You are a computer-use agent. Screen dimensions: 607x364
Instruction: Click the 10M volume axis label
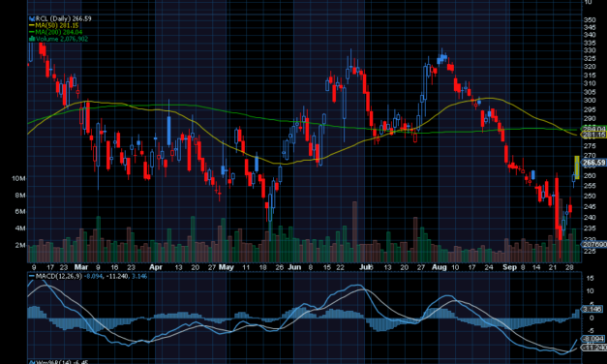18,178
